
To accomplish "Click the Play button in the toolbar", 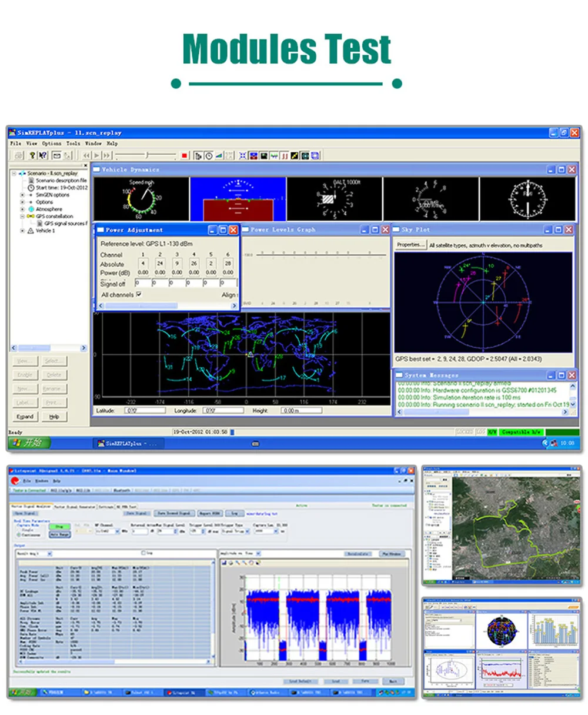I will [x=97, y=156].
